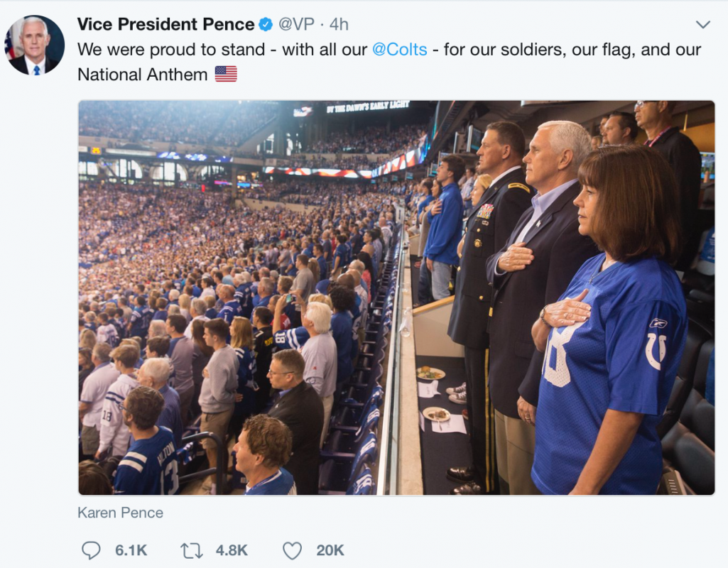Viewport: 728px width, 568px height.
Task: Open the @VP handle profile
Action: pos(296,24)
